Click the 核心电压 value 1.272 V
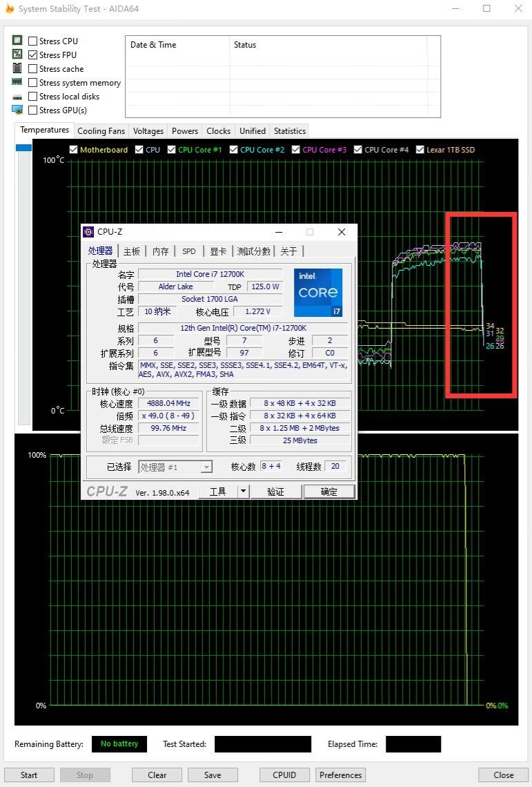Image resolution: width=532 pixels, height=787 pixels. point(257,311)
